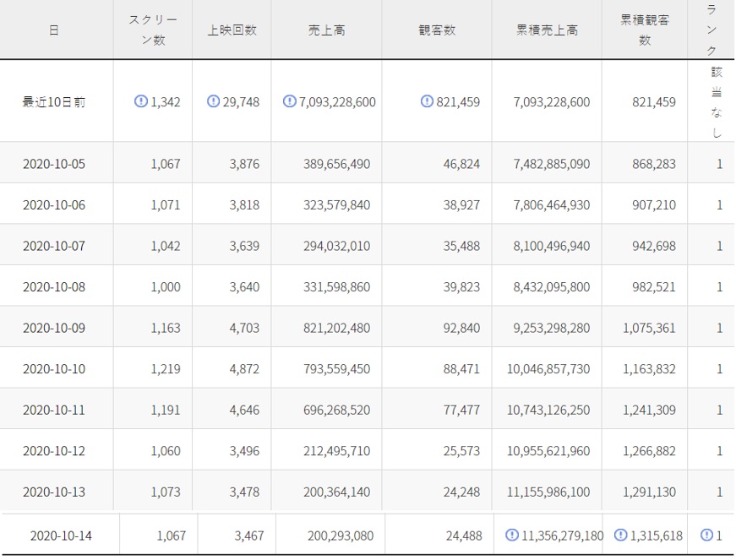Click the 売上高 column header
This screenshot has width=736, height=560.
(326, 30)
